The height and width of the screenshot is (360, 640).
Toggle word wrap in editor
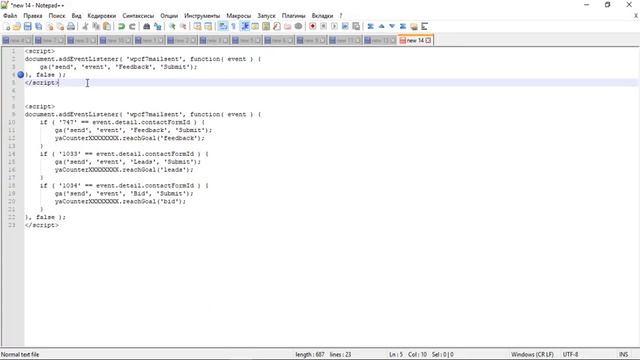[x=223, y=27]
